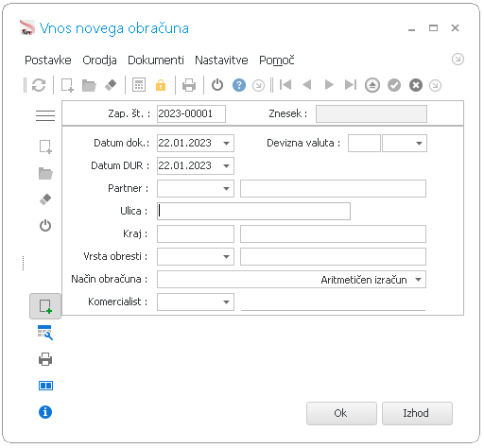Open the Postavke menu
Image resolution: width=484 pixels, height=448 pixels.
(48, 60)
